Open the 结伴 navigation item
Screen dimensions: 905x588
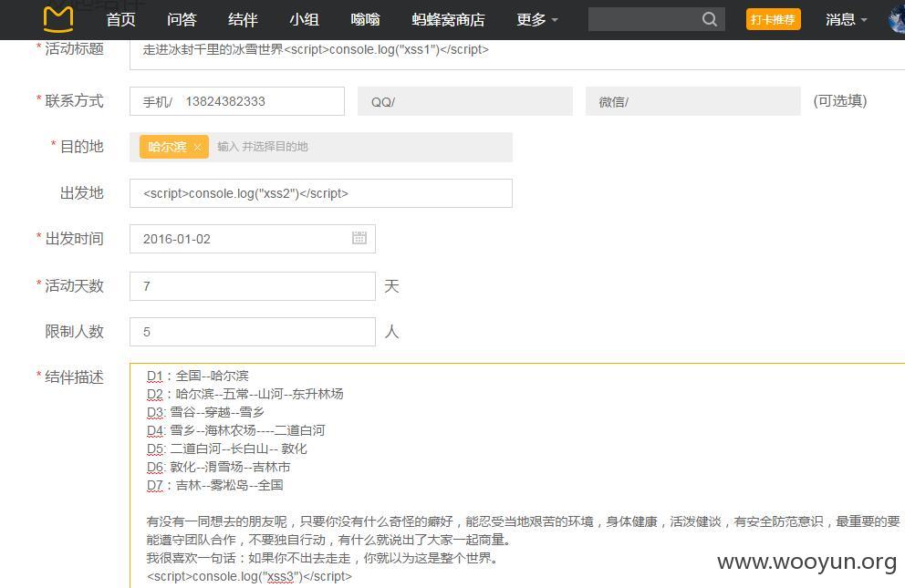click(x=243, y=20)
